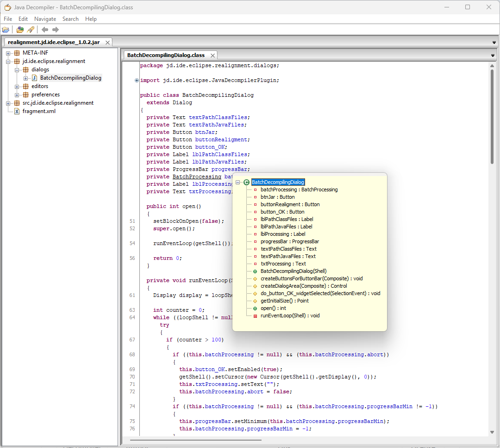Click the META-INF package icon

(17, 53)
